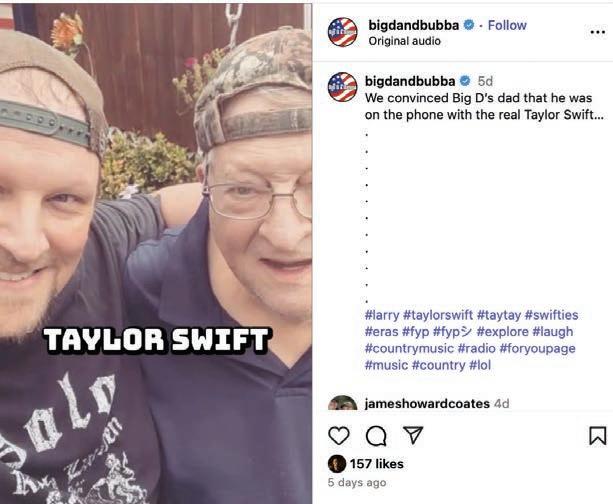Viewport: 613px width, 504px height.
Task: Open comments with the speech bubble icon
Action: (376, 436)
